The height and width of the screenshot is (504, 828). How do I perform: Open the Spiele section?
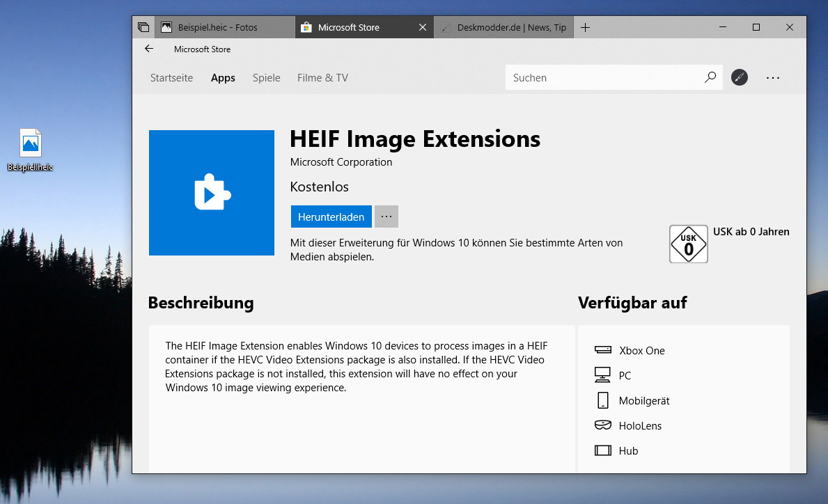(266, 78)
